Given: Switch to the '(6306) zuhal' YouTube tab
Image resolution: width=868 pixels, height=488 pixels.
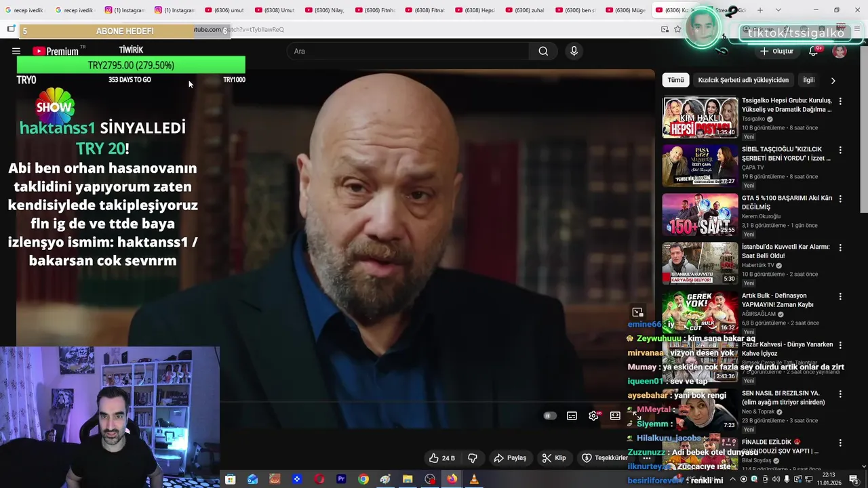Looking at the screenshot, I should (x=524, y=10).
